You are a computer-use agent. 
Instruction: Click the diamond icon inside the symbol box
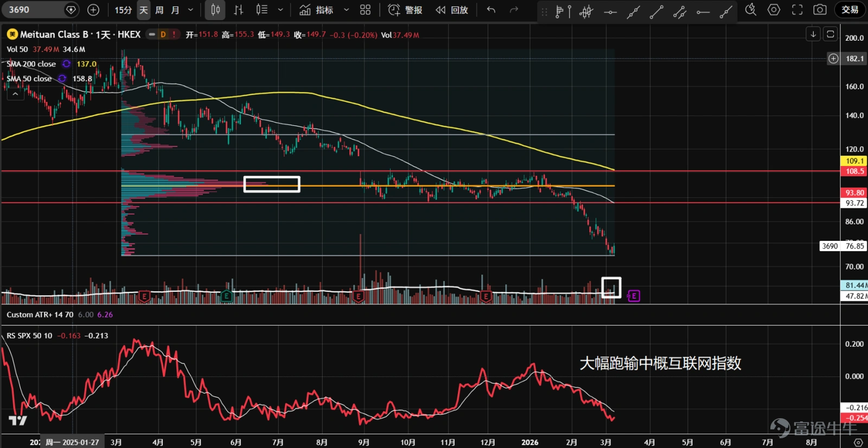(71, 10)
